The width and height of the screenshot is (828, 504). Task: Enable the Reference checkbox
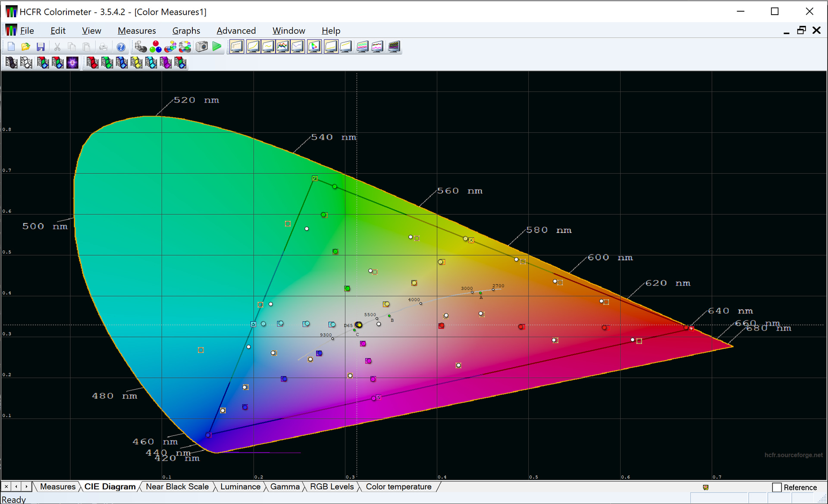click(x=777, y=487)
